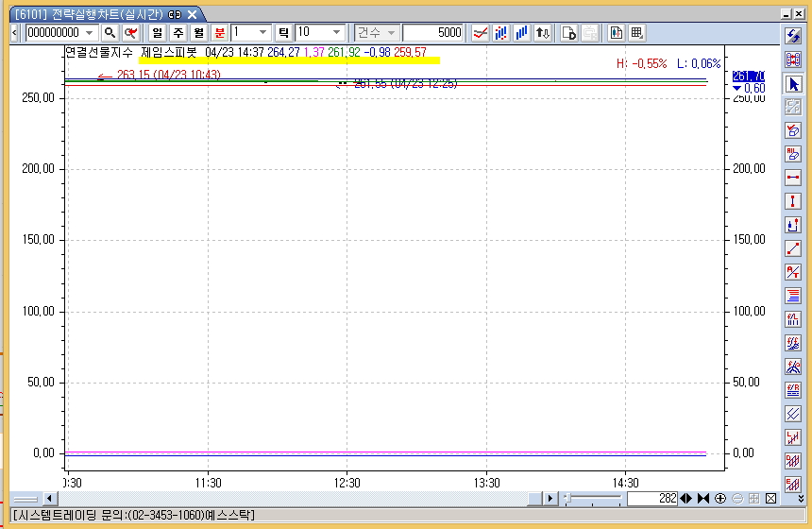Choose the vertical line drawing tool
Screen dimensions: 812x529
point(793,201)
